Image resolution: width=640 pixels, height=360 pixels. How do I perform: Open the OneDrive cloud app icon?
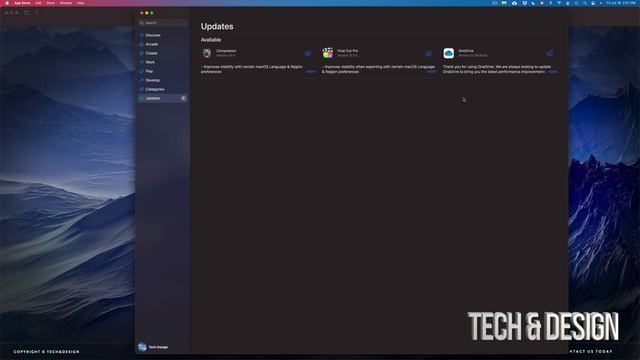(449, 53)
